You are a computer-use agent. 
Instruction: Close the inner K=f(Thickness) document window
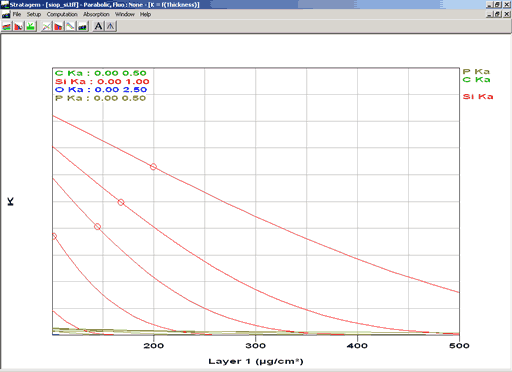tap(507, 14)
